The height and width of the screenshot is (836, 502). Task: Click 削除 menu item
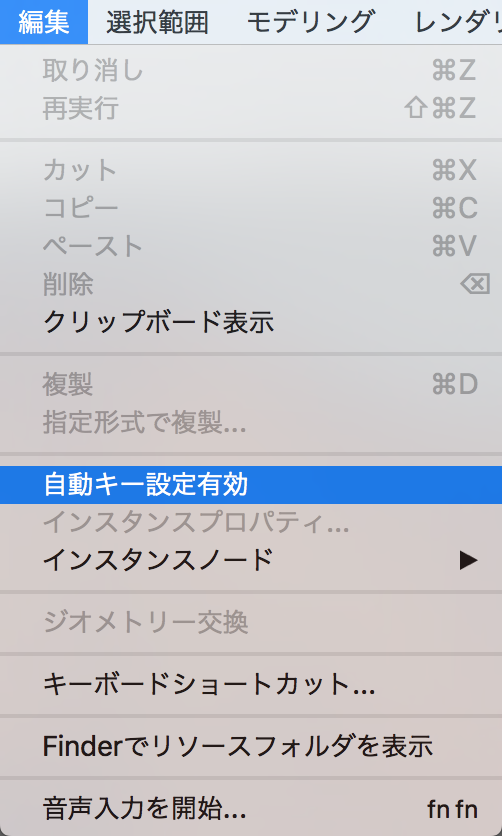251,284
